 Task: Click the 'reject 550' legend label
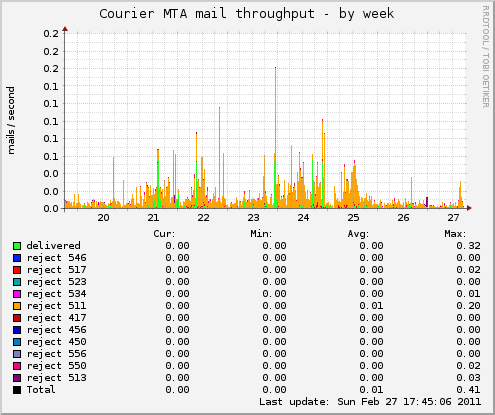pyautogui.click(x=56, y=366)
